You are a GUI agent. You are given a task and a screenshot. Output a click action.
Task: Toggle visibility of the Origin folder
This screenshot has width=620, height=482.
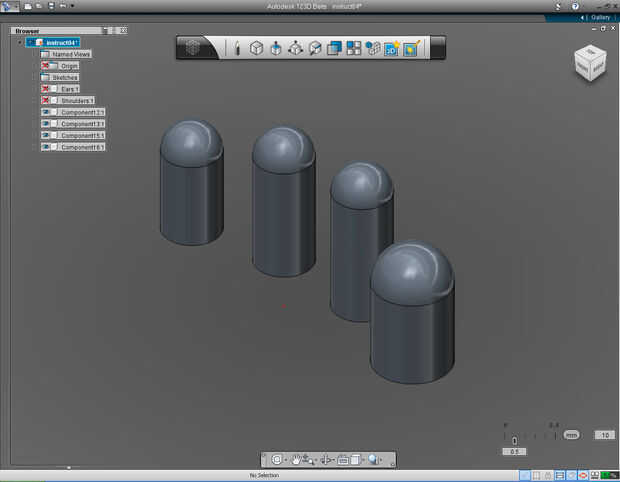(x=46, y=66)
